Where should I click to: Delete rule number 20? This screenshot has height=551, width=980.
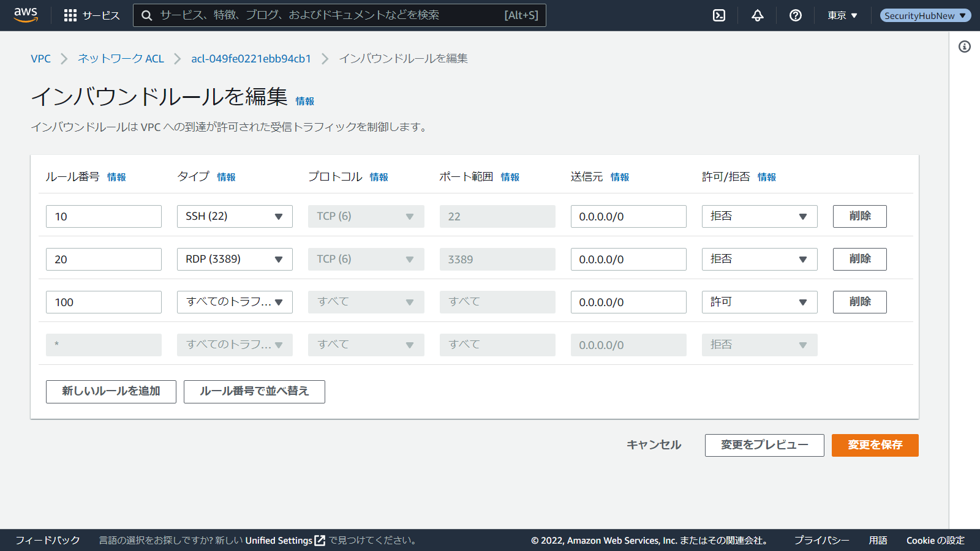coord(859,259)
